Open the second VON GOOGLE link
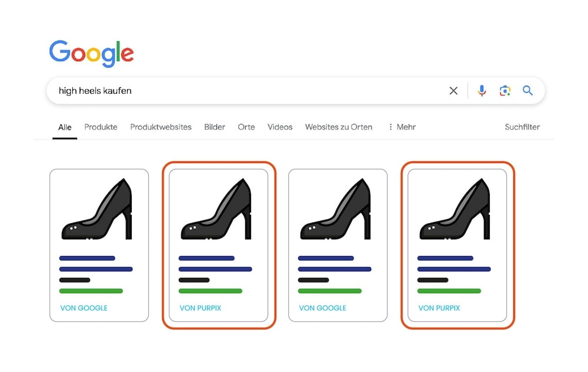 (323, 308)
